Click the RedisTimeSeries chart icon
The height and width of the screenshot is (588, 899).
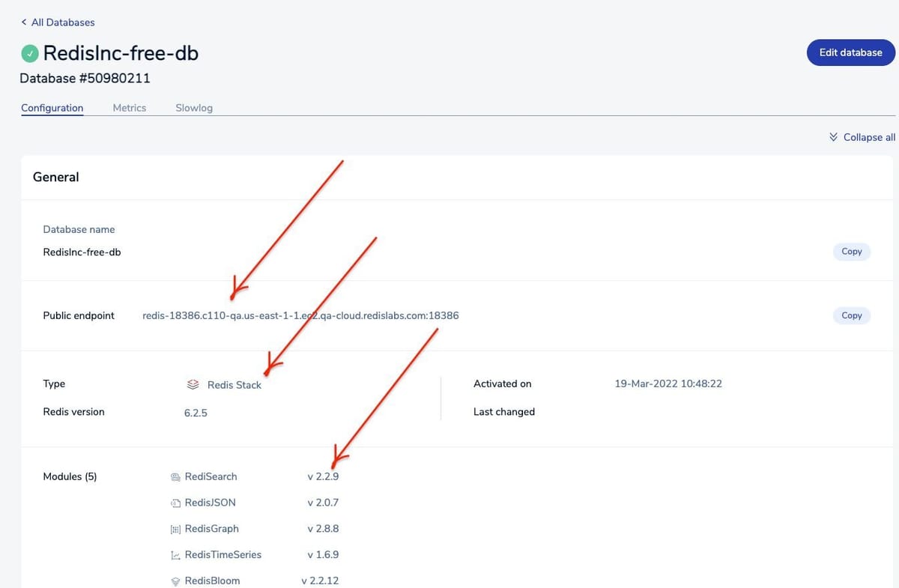click(x=175, y=554)
